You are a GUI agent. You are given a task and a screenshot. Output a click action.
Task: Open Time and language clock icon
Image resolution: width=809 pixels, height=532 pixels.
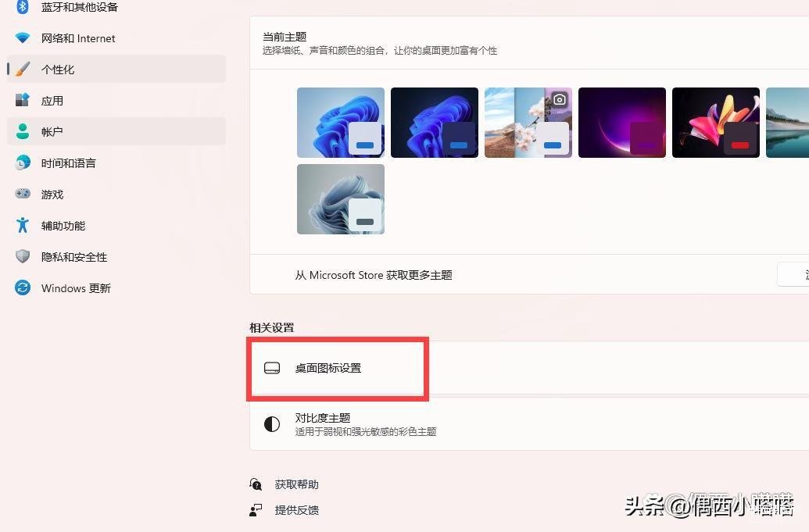click(x=22, y=163)
